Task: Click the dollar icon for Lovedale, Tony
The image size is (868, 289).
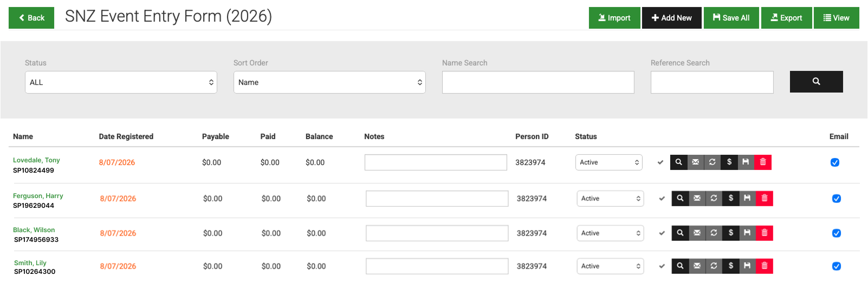Action: point(729,162)
